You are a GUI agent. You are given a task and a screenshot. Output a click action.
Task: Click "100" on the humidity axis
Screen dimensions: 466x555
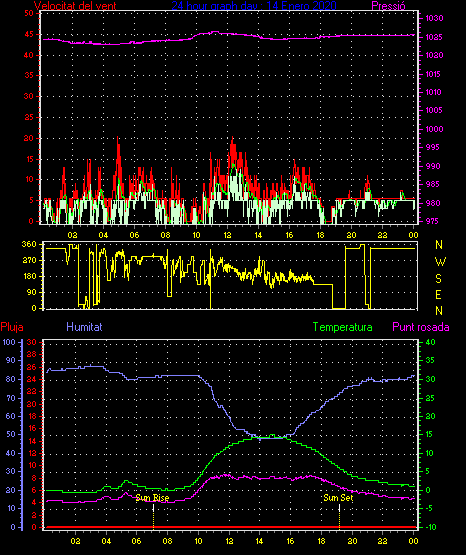coord(9,342)
